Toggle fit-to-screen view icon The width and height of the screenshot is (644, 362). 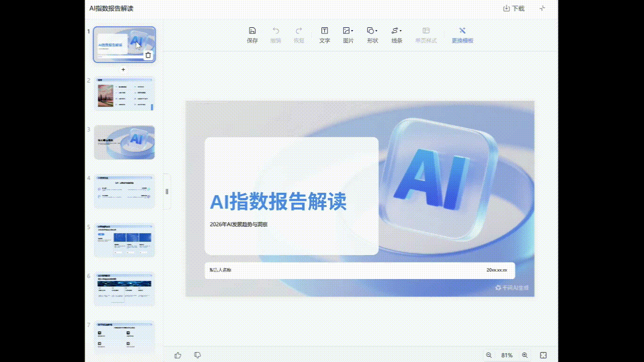(543, 355)
